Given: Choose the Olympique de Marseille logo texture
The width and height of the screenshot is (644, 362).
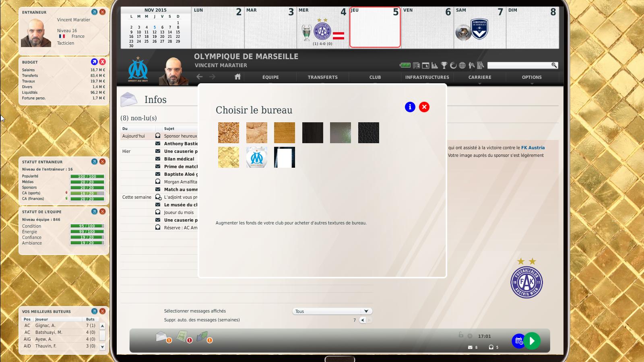Looking at the screenshot, I should pos(257,157).
